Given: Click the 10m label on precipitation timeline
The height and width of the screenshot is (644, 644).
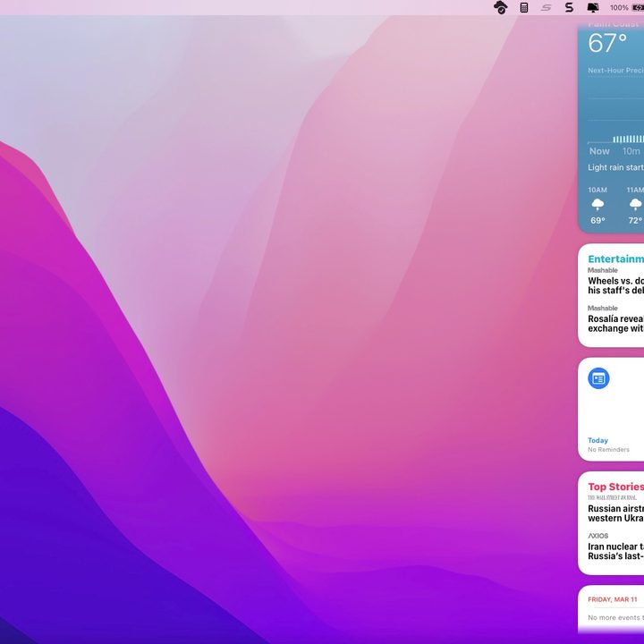Looking at the screenshot, I should click(631, 151).
